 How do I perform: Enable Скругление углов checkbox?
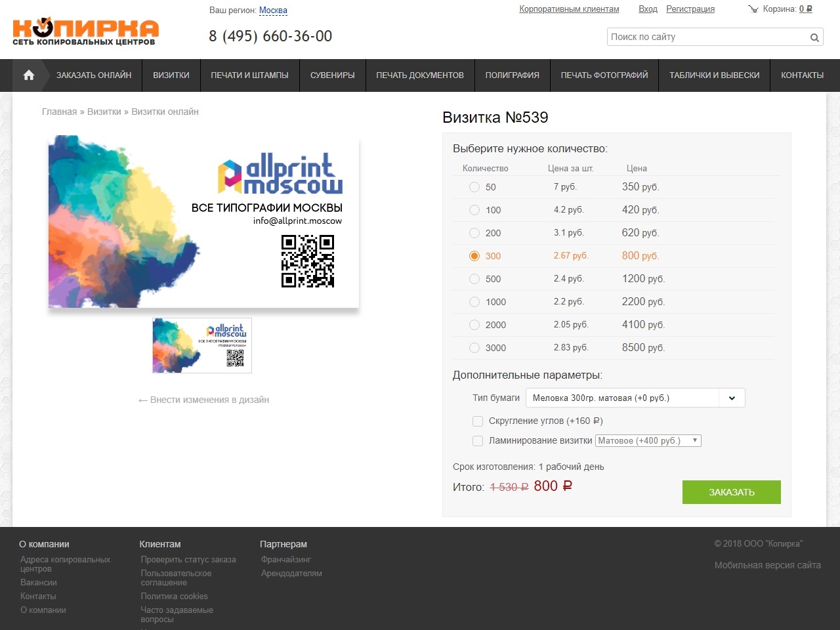[478, 421]
